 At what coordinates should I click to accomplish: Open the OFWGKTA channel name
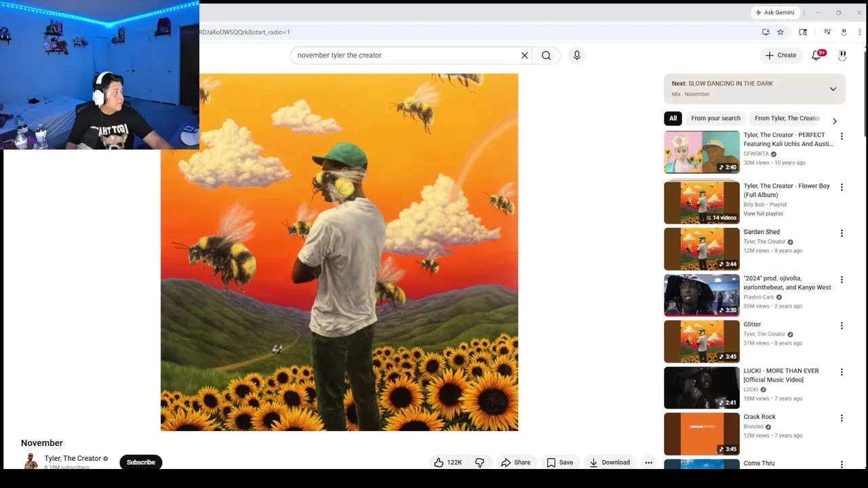(757, 154)
